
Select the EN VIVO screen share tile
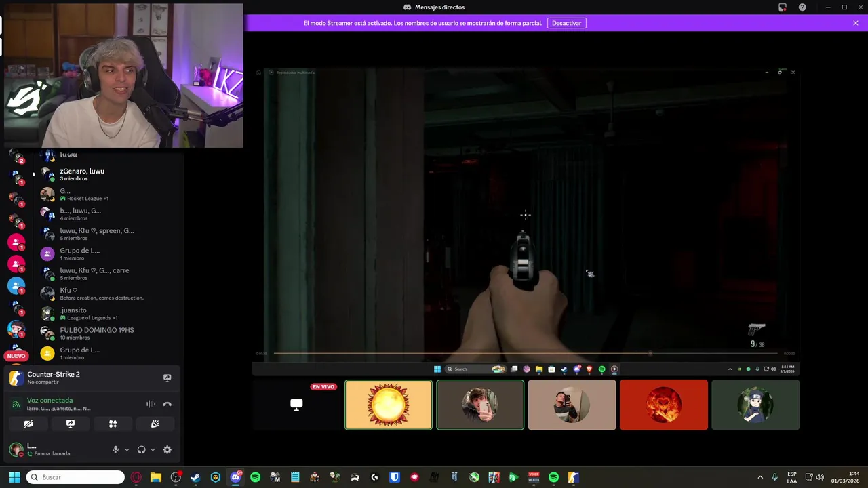point(296,405)
